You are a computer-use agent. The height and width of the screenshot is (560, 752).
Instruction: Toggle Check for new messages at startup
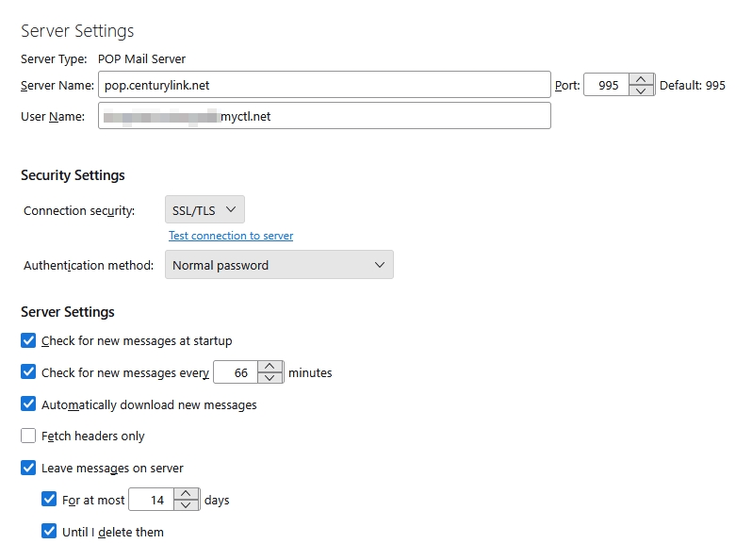(28, 340)
